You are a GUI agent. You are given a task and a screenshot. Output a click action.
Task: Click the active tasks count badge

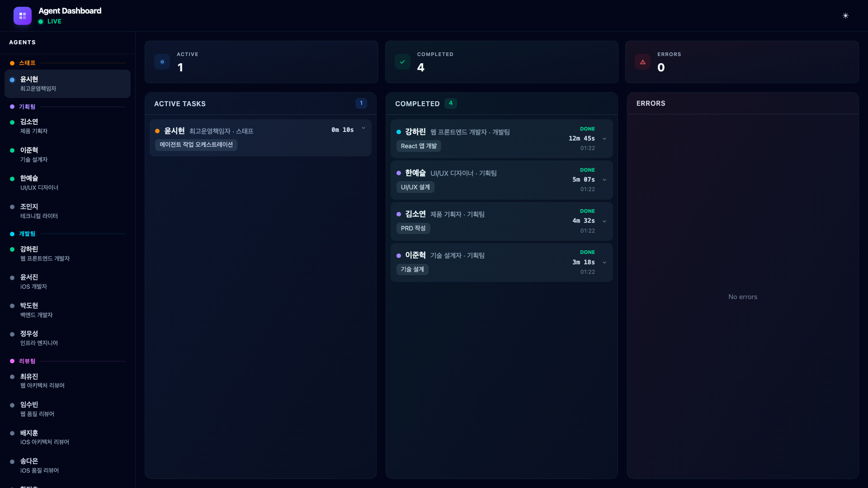tap(361, 103)
